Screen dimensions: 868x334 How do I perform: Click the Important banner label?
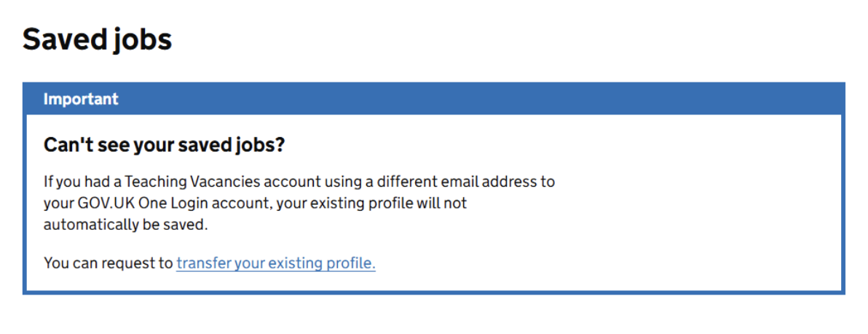point(81,99)
